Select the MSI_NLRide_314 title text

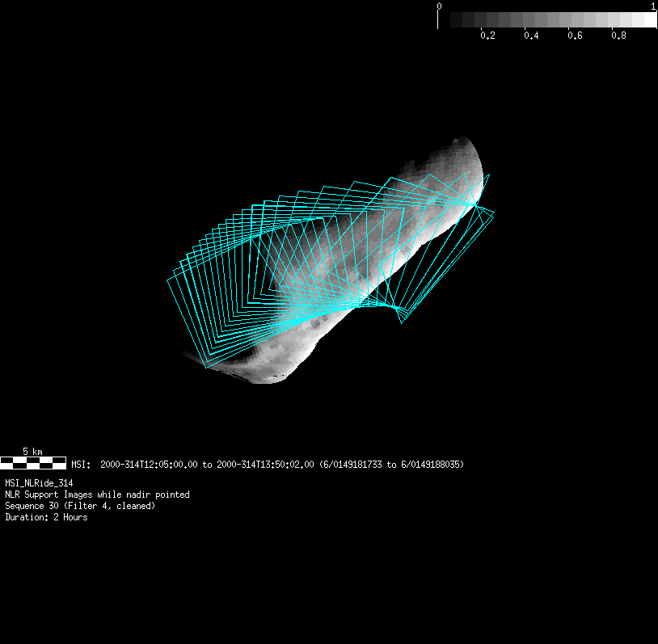tap(39, 483)
